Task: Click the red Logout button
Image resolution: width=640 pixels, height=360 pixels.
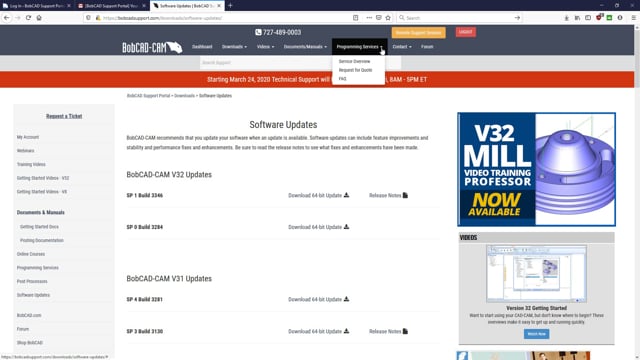Action: (x=465, y=32)
